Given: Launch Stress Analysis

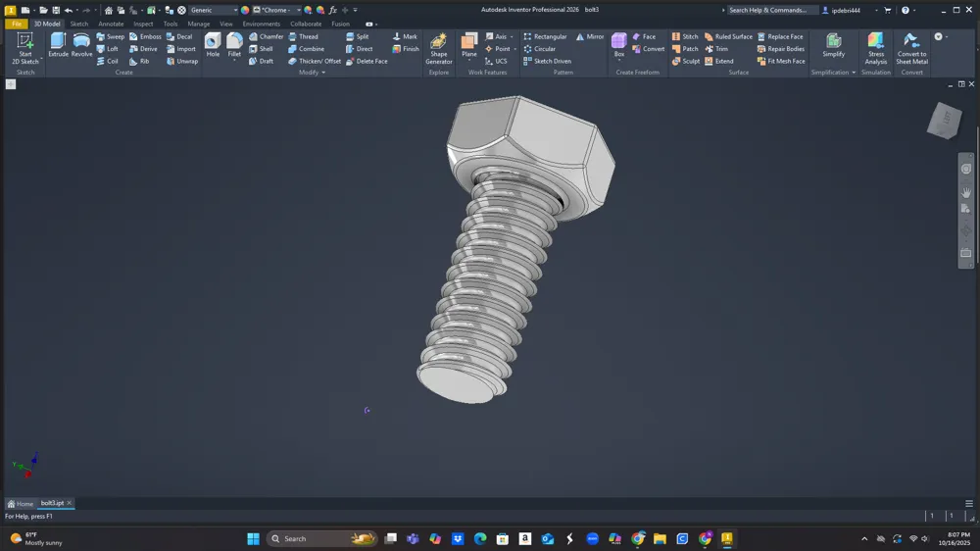Looking at the screenshot, I should click(875, 48).
